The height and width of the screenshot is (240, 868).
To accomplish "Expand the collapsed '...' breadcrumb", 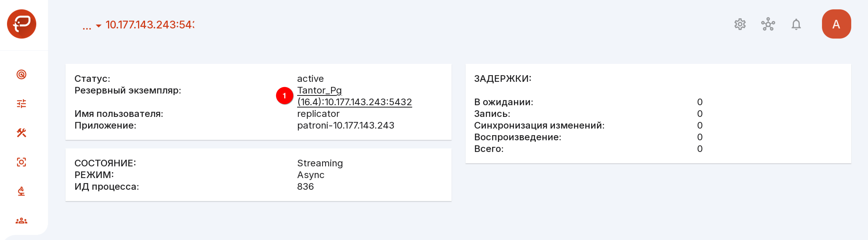I will tap(87, 27).
